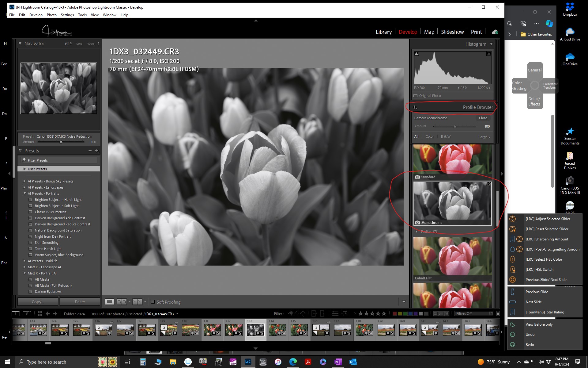This screenshot has width=588, height=368.
Task: Click the Copy button in the left panel
Action: [37, 302]
